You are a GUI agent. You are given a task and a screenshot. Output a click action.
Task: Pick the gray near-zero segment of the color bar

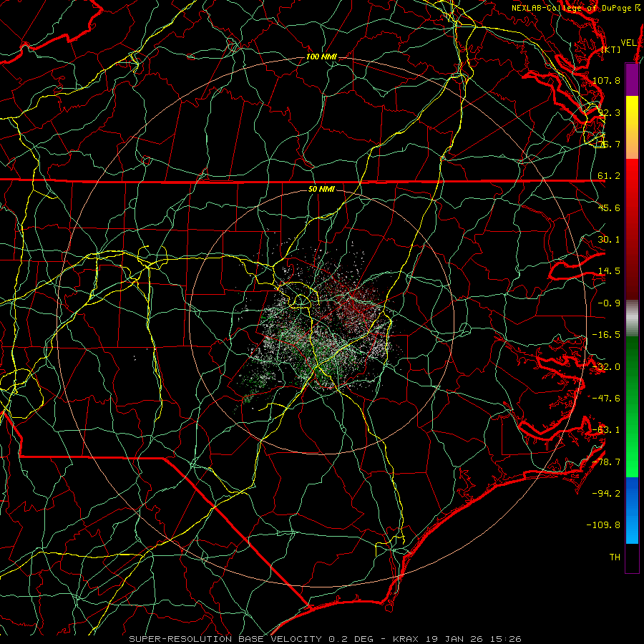tap(632, 318)
